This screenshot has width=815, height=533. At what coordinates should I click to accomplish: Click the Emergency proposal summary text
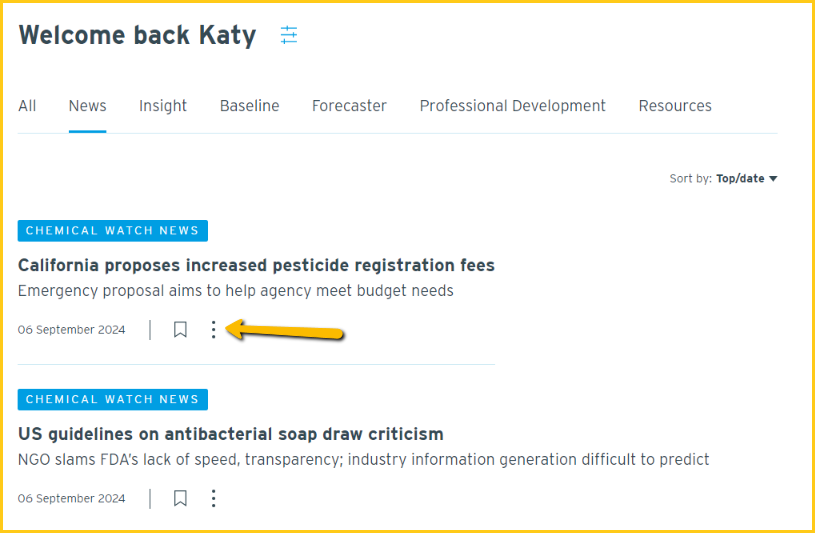tap(236, 291)
